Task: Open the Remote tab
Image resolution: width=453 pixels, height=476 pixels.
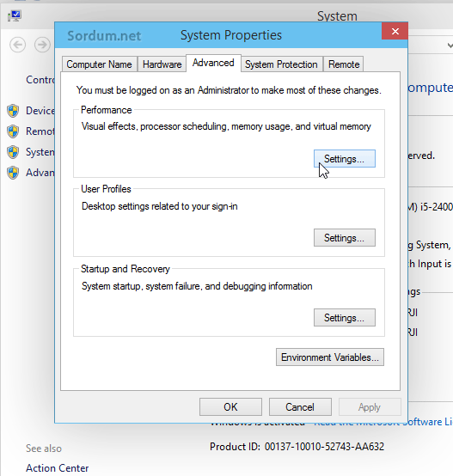Action: (344, 64)
